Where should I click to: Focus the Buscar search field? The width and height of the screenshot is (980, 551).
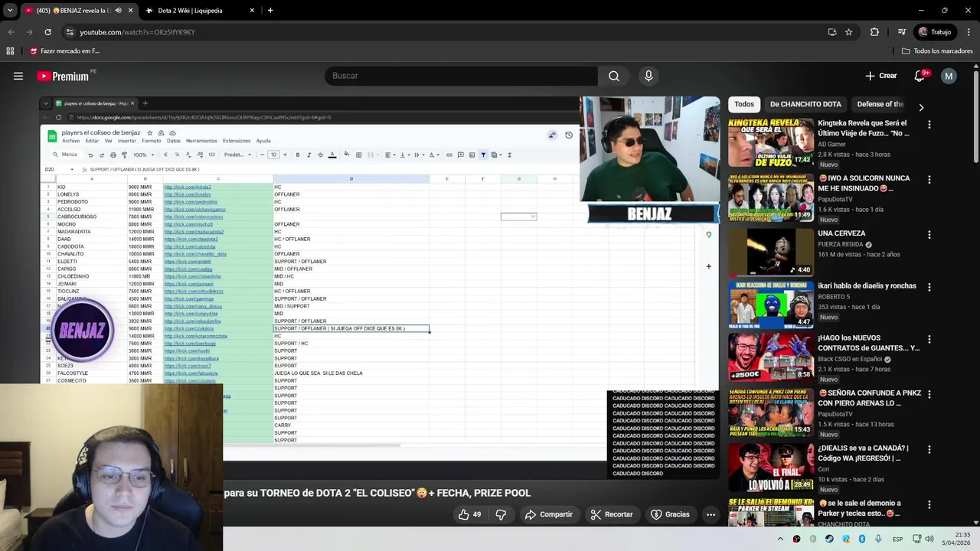click(x=461, y=76)
